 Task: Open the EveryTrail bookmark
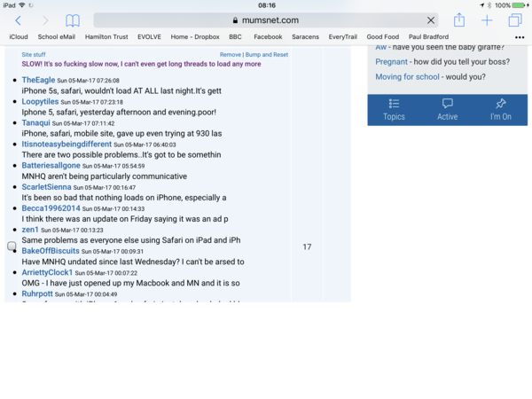point(342,37)
